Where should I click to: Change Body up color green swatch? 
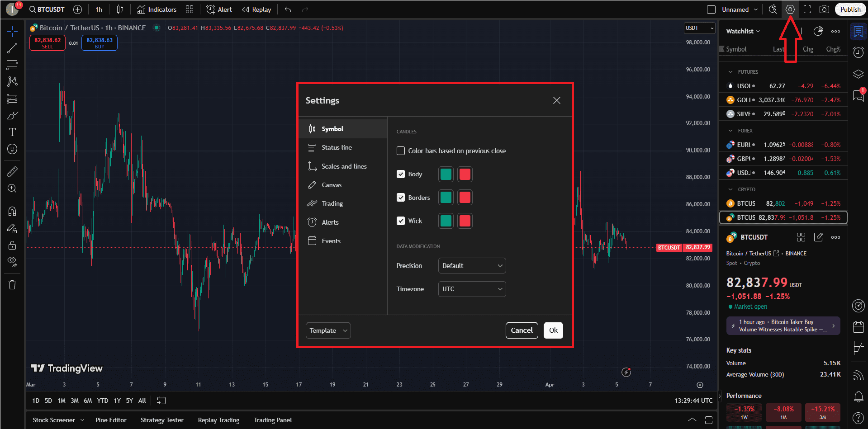click(x=446, y=174)
